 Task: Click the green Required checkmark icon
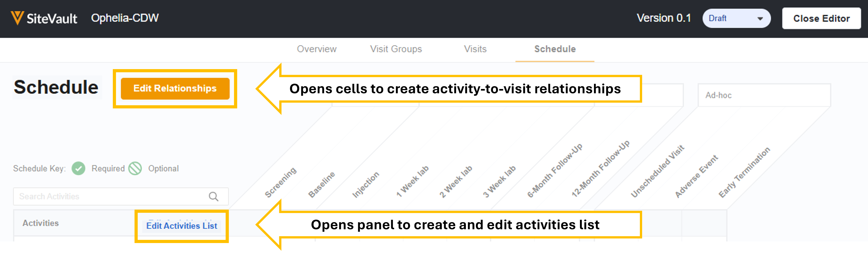click(78, 168)
